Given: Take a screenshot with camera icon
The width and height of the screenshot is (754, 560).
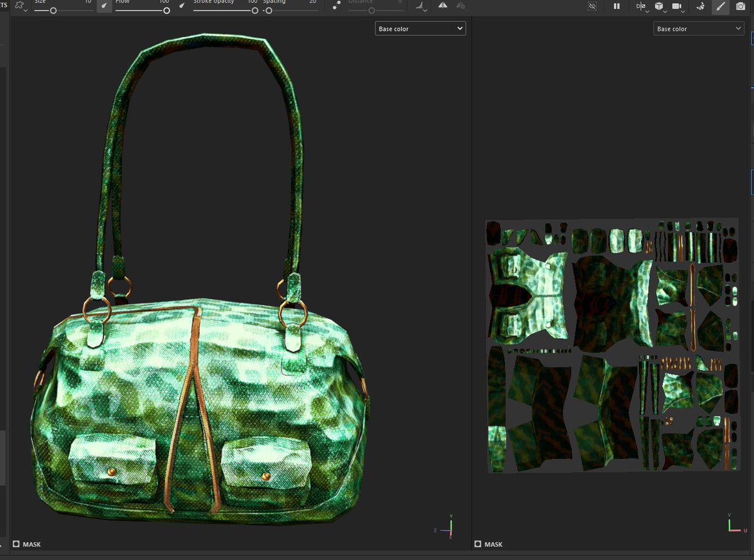Looking at the screenshot, I should (741, 6).
